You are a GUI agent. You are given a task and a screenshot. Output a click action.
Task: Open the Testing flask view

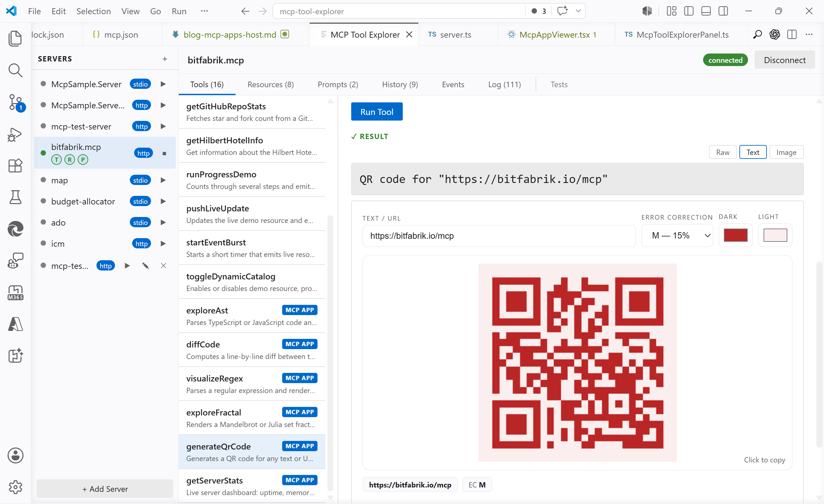(x=15, y=197)
